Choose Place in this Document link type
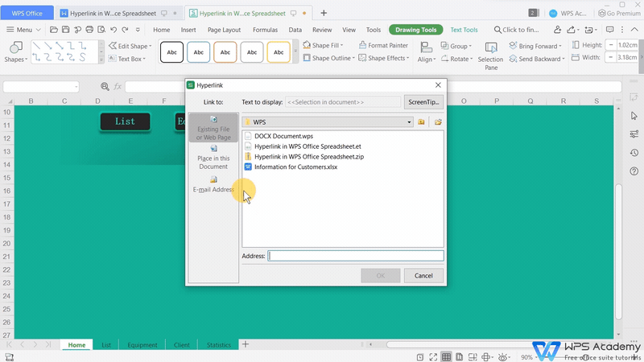Screen dimensions: 644x362 213,158
